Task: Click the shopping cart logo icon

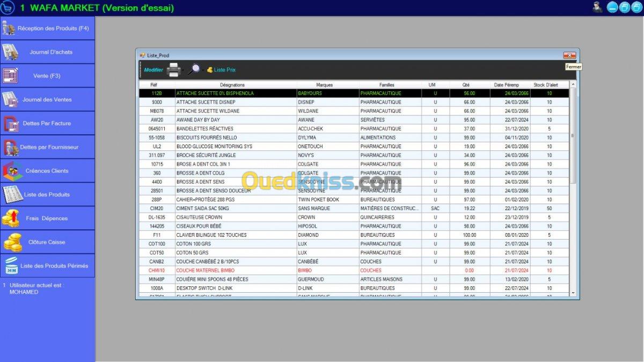Action: coord(8,8)
